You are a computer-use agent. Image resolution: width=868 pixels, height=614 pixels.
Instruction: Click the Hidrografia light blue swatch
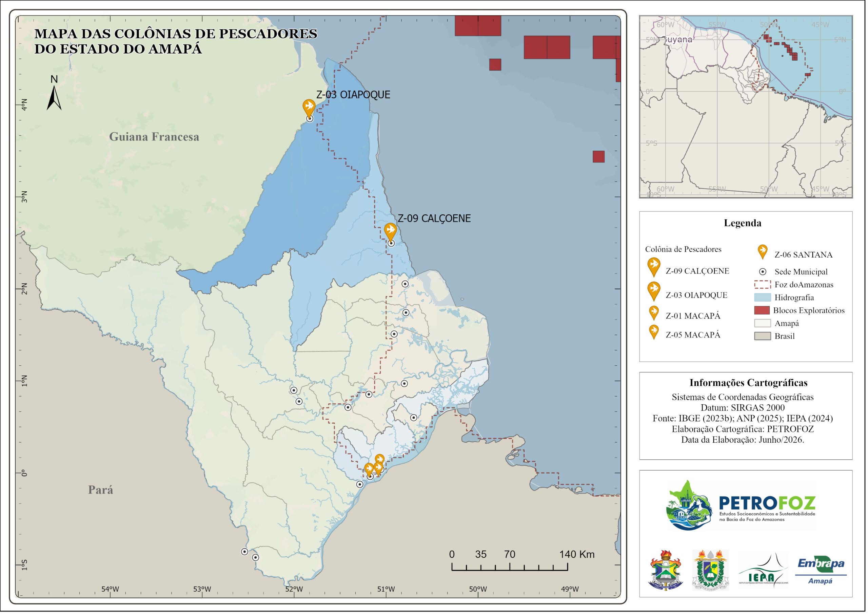point(763,298)
